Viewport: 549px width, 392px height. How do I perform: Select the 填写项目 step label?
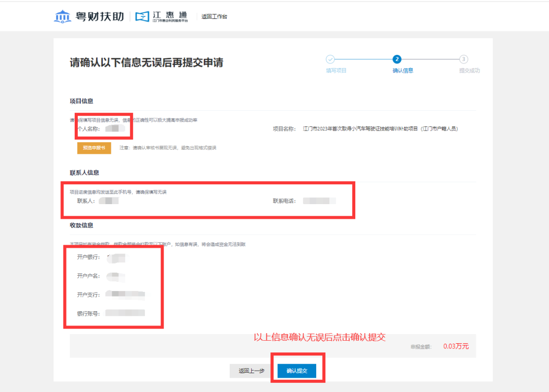(x=336, y=71)
